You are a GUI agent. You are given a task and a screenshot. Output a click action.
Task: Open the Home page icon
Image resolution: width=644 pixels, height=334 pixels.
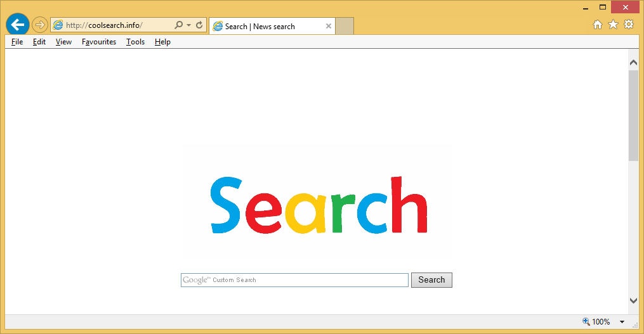pos(598,25)
